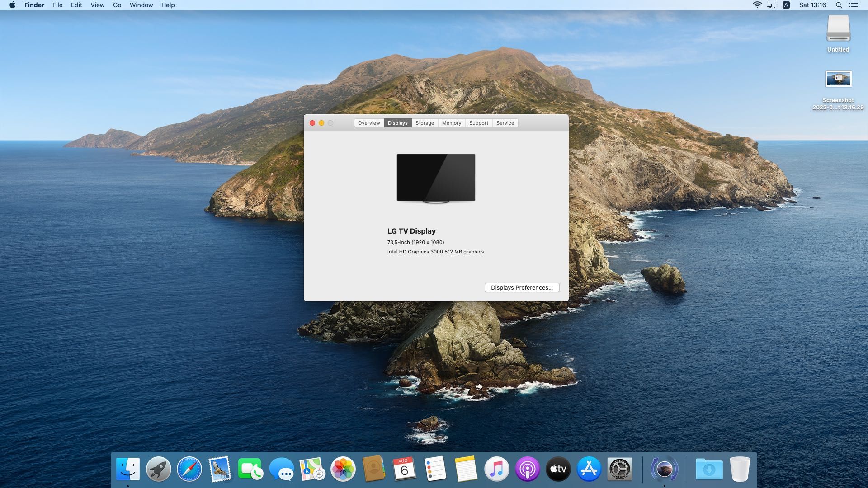Open input source menu icon

pos(786,5)
